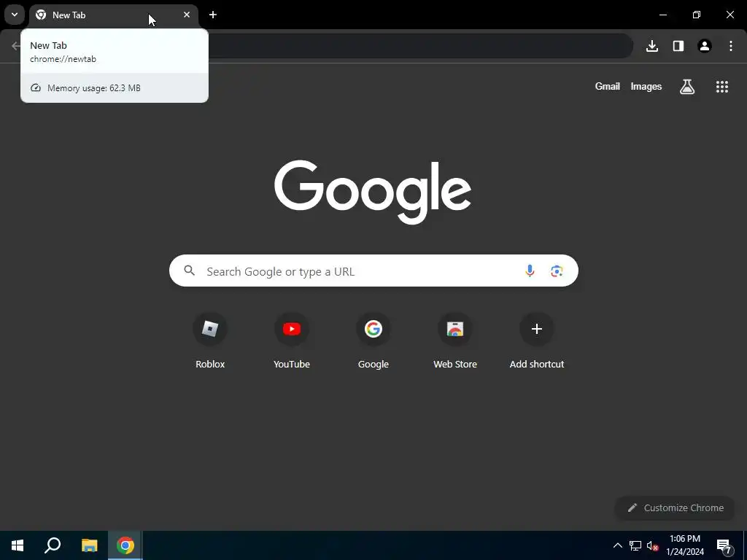Click the Google logo doodle
This screenshot has height=560, width=747.
tap(373, 192)
